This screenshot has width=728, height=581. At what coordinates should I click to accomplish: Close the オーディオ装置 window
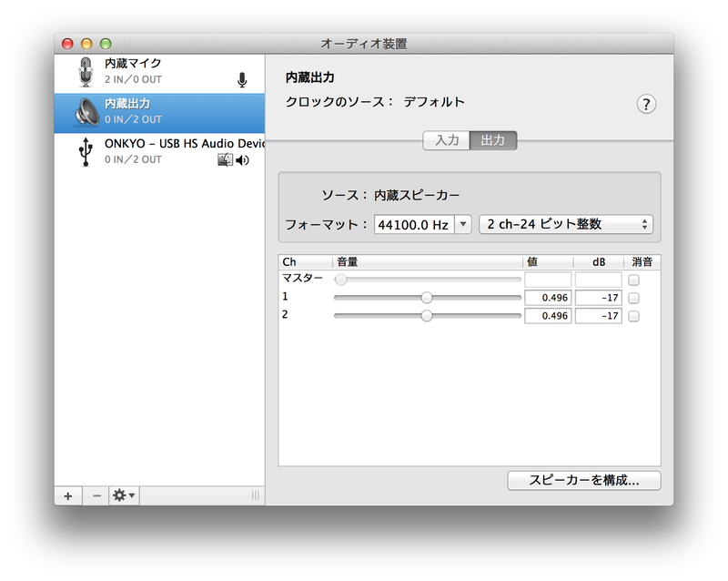click(x=67, y=44)
